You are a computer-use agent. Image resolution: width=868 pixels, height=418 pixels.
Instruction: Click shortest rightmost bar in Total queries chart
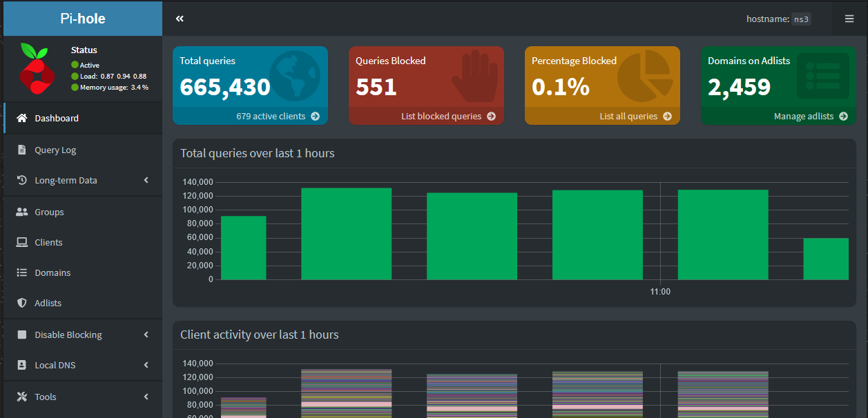[x=826, y=259]
